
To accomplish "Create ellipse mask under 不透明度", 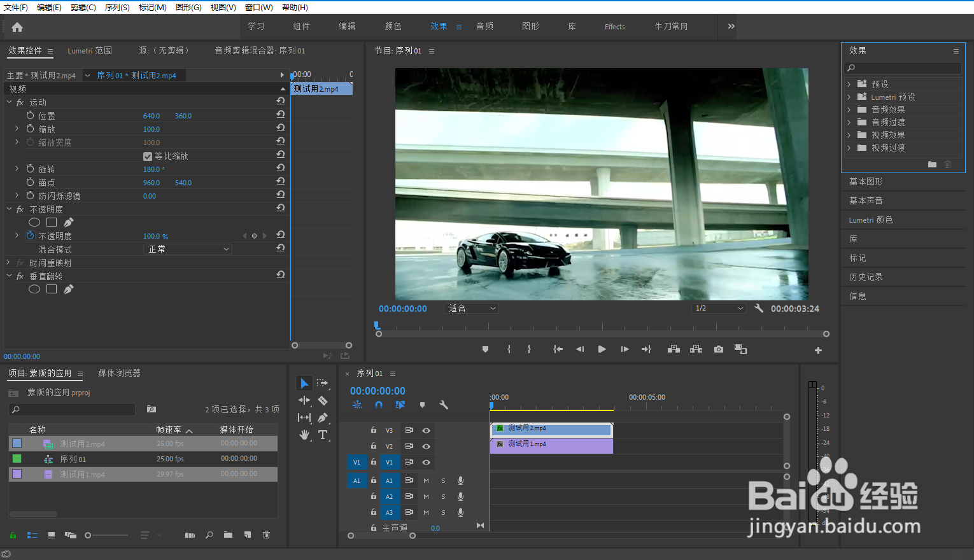I will pyautogui.click(x=34, y=222).
